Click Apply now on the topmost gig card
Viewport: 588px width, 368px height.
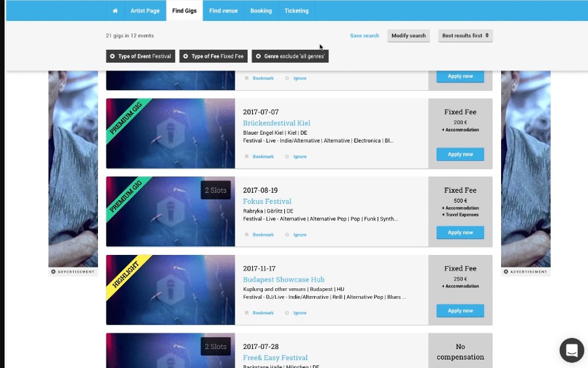(x=460, y=76)
